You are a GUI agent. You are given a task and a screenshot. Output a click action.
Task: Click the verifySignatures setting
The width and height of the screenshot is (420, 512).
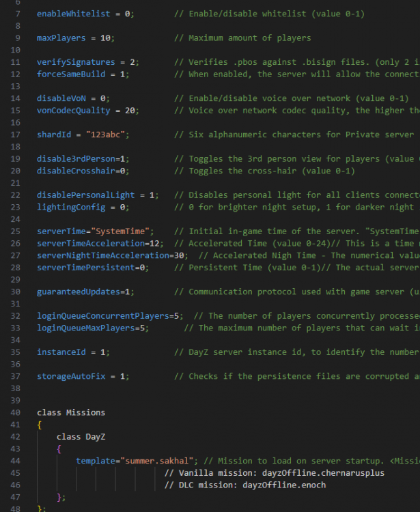click(76, 62)
